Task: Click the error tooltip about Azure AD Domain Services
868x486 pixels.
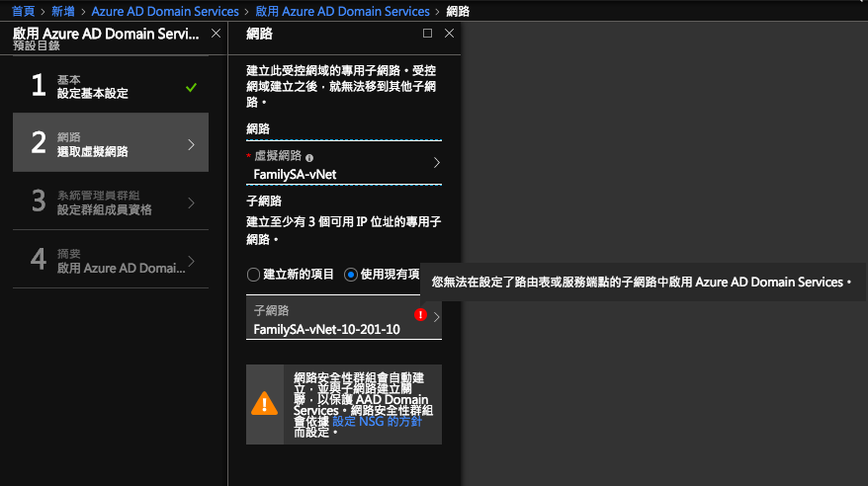Action: (x=643, y=282)
